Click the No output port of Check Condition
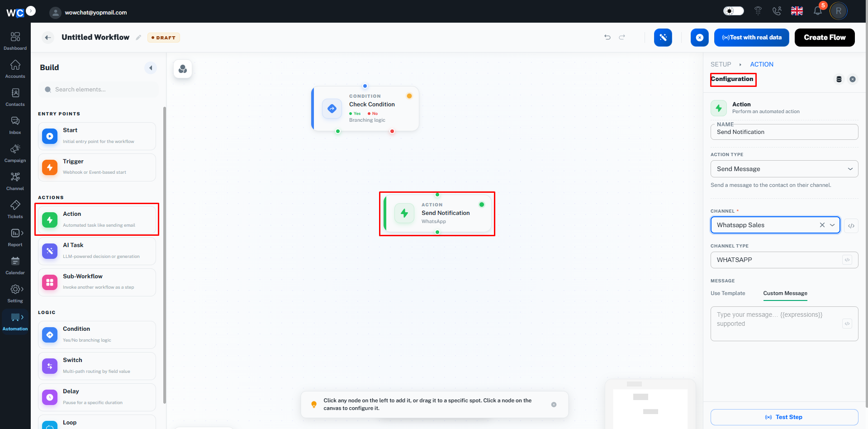The image size is (868, 429). pos(392,131)
